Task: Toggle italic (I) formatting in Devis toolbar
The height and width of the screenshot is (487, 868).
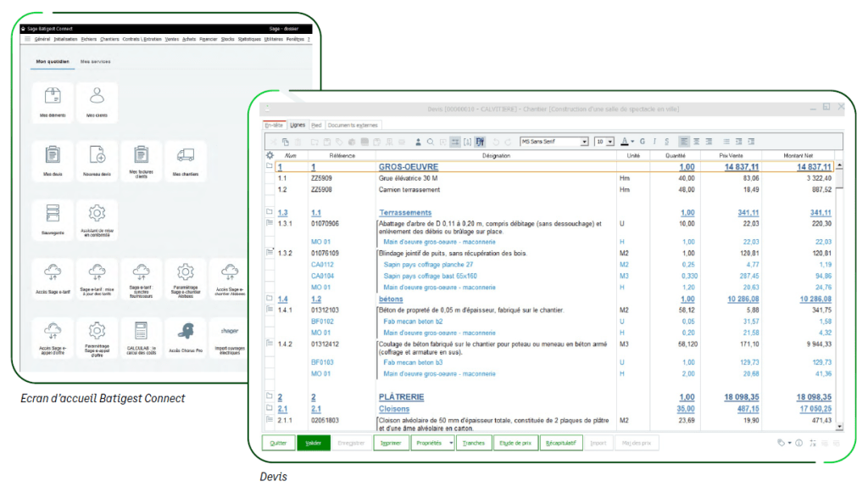Action: (654, 142)
